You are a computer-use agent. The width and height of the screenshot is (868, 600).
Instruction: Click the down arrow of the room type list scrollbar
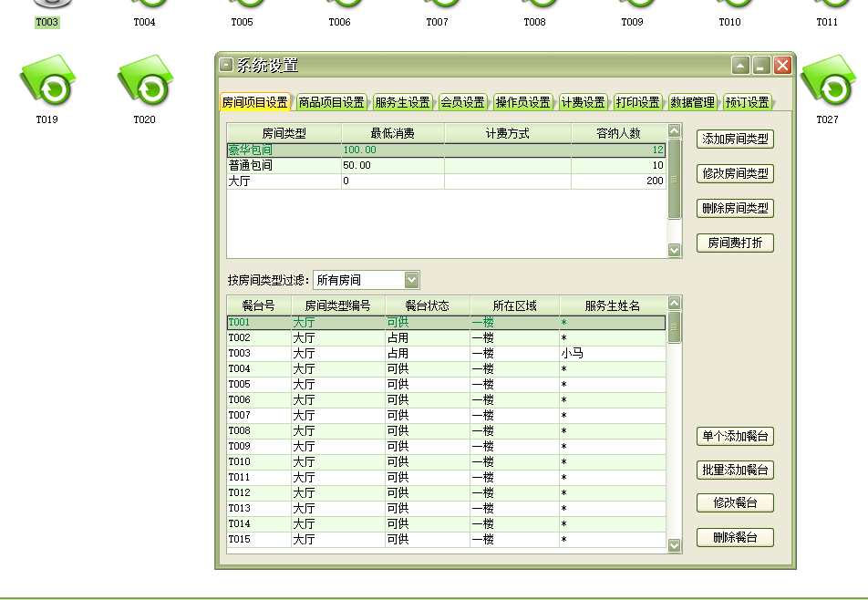[675, 250]
